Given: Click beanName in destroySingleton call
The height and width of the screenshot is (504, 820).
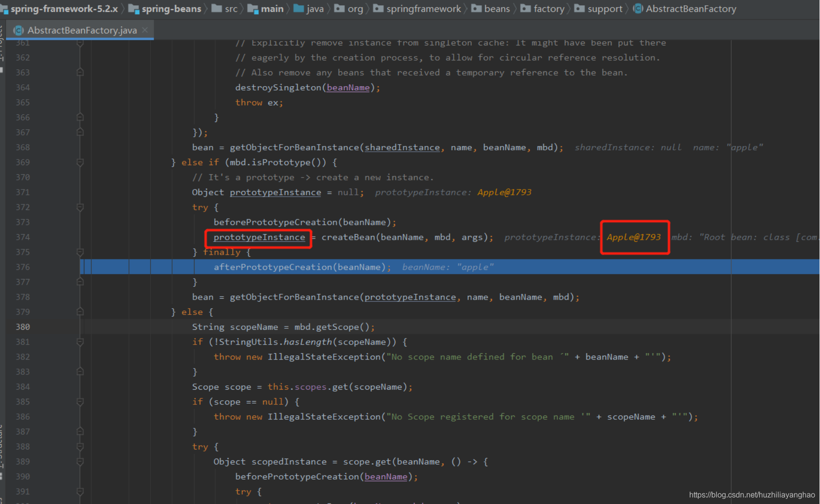Looking at the screenshot, I should pyautogui.click(x=348, y=88).
